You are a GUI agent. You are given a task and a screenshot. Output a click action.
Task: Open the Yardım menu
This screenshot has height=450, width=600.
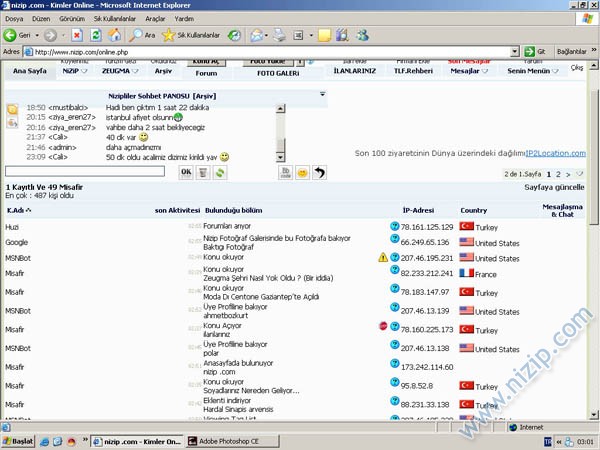click(x=184, y=19)
